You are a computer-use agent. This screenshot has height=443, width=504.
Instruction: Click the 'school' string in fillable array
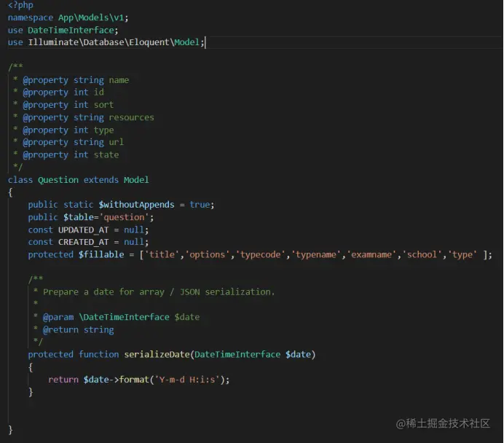422,254
